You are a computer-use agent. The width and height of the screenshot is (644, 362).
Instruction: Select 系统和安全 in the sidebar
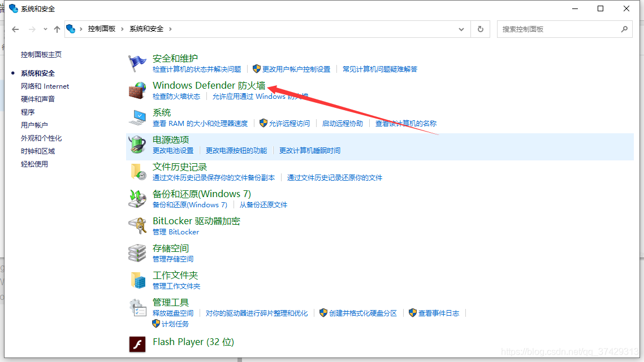pos(38,73)
